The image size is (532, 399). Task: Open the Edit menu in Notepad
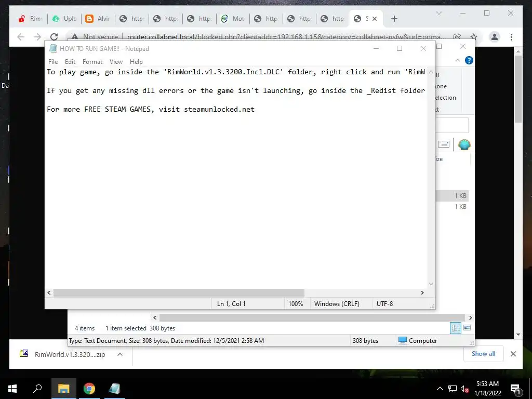pyautogui.click(x=70, y=62)
